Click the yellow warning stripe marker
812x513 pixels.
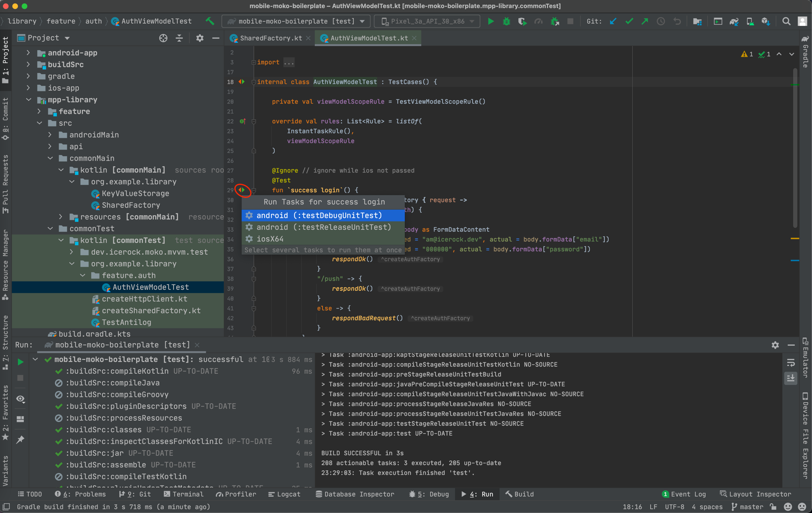(x=795, y=239)
